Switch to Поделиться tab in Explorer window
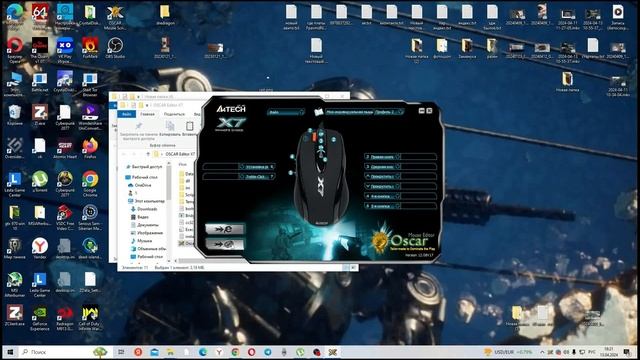Image resolution: width=640 pixels, height=360 pixels. coord(174,114)
